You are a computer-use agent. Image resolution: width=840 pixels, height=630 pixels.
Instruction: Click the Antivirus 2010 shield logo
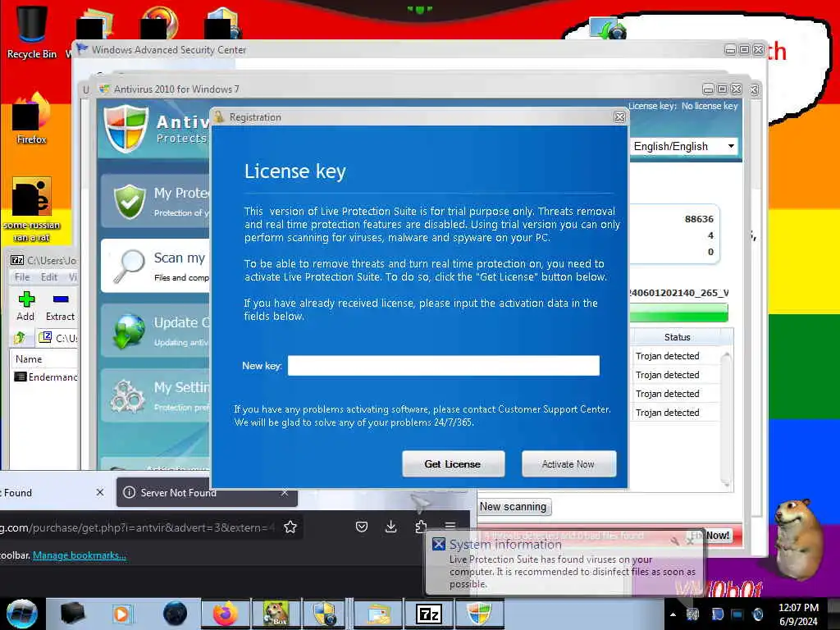(x=126, y=129)
